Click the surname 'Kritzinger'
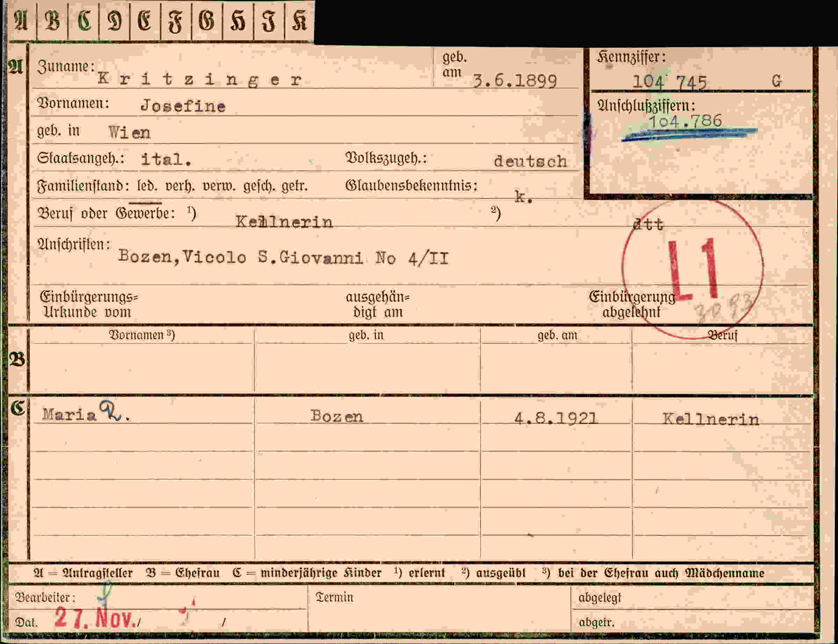 200,80
